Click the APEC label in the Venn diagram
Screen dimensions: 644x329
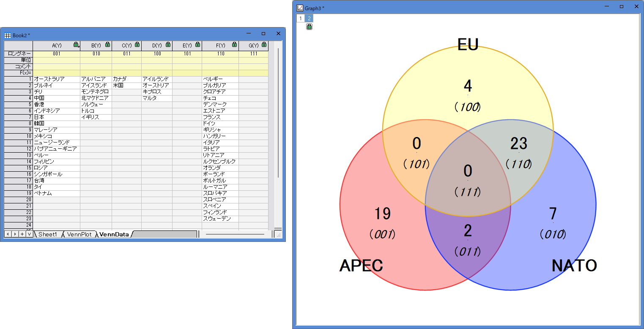point(361,266)
